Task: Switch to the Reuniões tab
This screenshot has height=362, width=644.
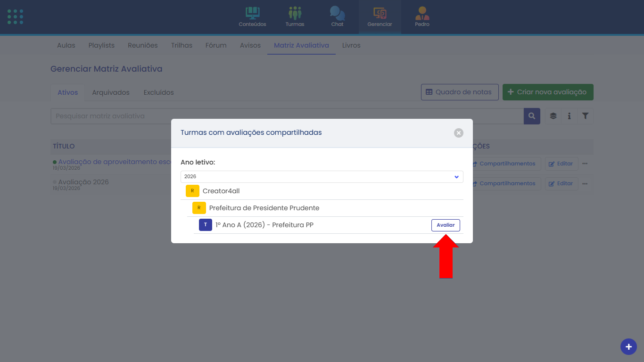Action: tap(143, 45)
